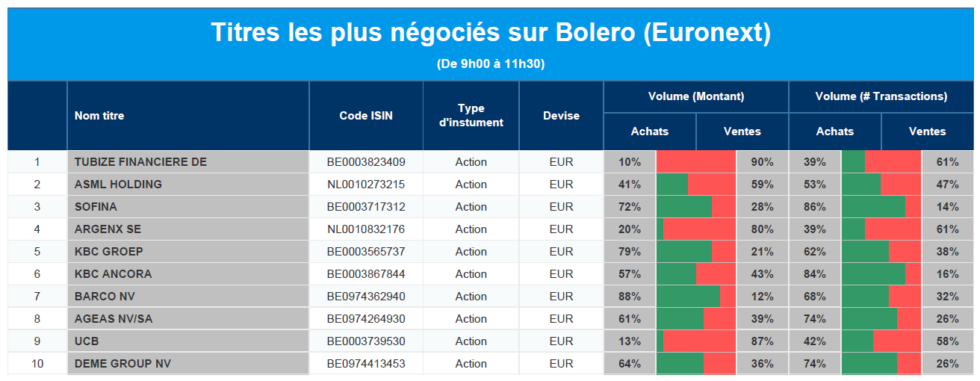Viewport: 980px width, 381px height.
Task: Select DEME GROUP NV stock name
Action: tap(122, 364)
